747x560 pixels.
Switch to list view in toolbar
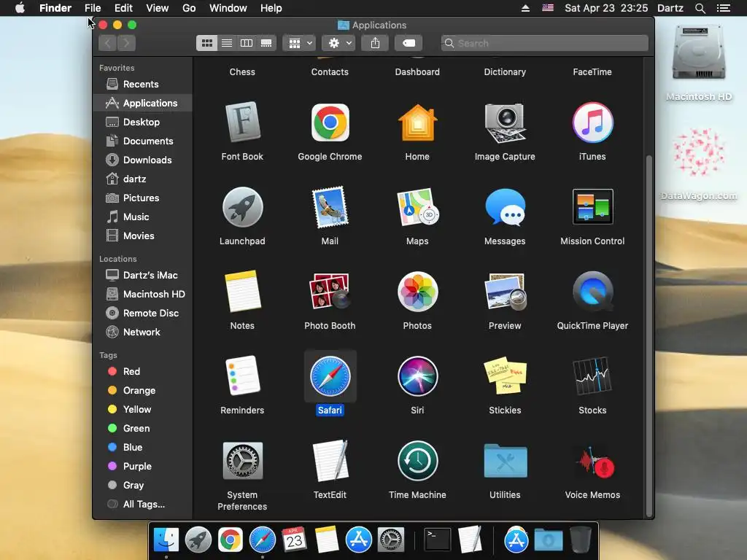point(227,43)
